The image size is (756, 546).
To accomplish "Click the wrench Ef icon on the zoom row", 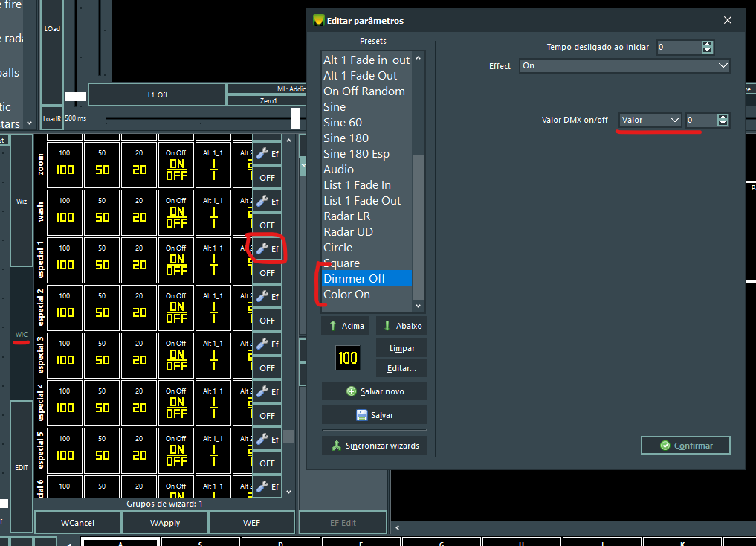I will (265, 153).
